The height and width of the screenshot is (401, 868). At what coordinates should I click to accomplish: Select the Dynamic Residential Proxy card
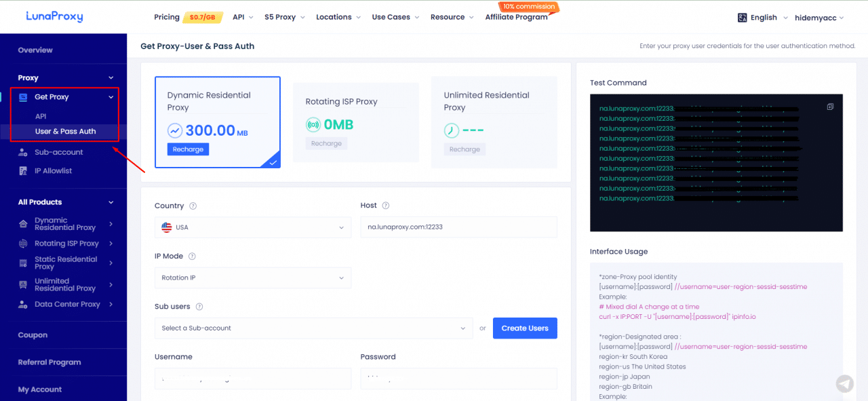point(218,122)
